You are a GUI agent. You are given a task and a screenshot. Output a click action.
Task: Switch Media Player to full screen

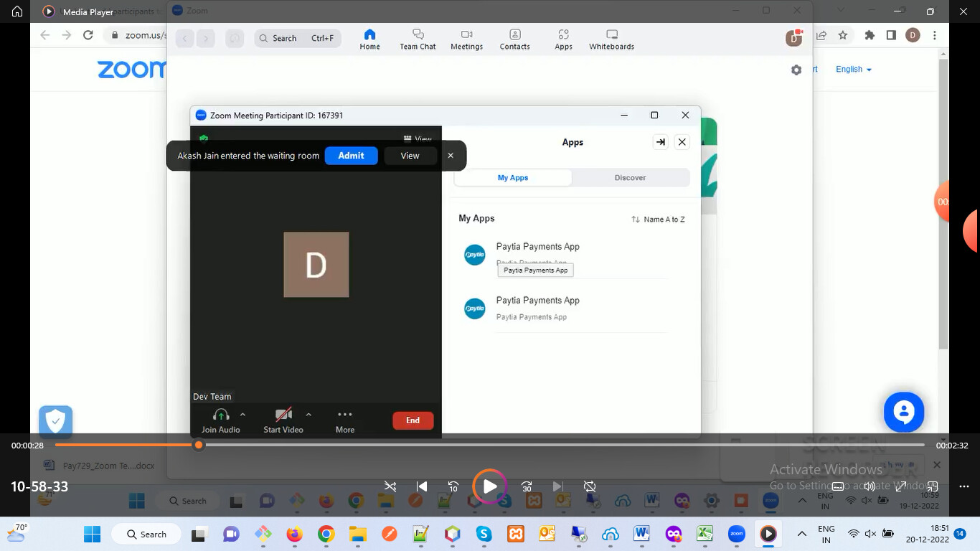(x=900, y=486)
